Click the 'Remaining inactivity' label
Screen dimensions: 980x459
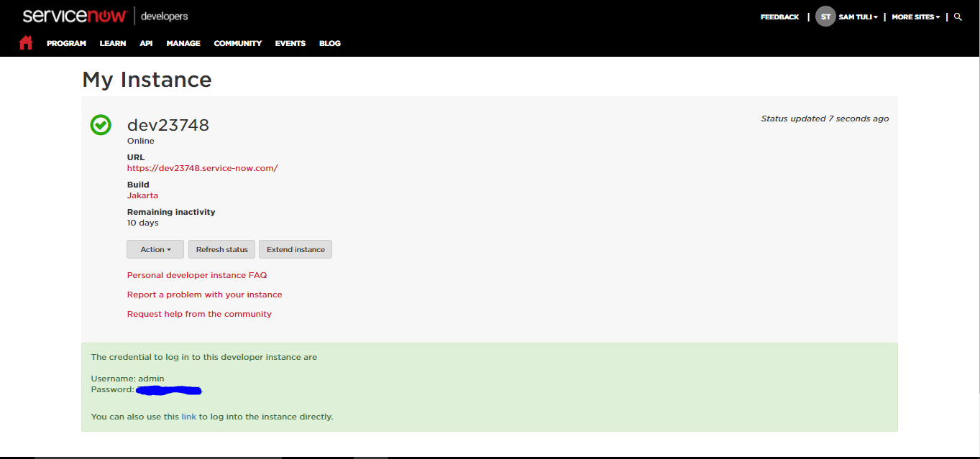click(171, 212)
